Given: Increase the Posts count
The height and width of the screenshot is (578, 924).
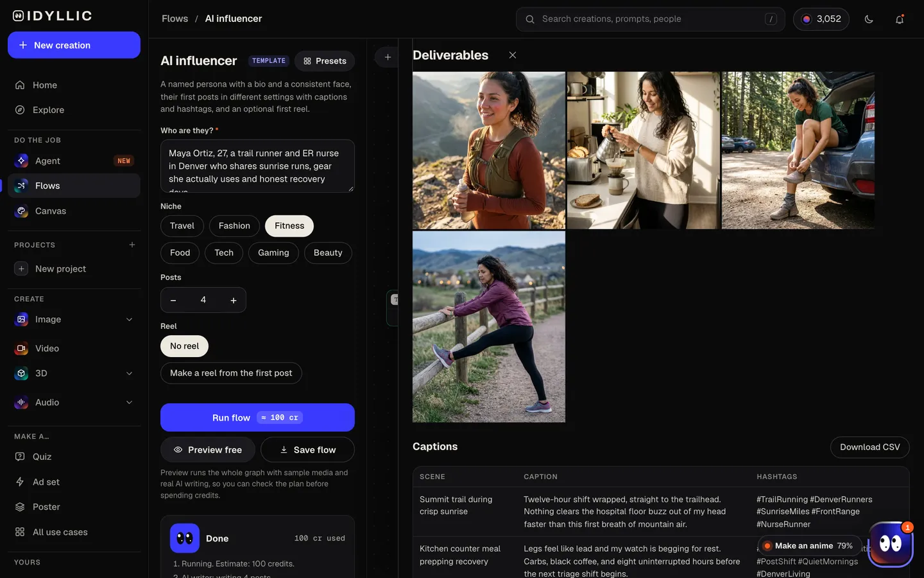Looking at the screenshot, I should point(234,300).
